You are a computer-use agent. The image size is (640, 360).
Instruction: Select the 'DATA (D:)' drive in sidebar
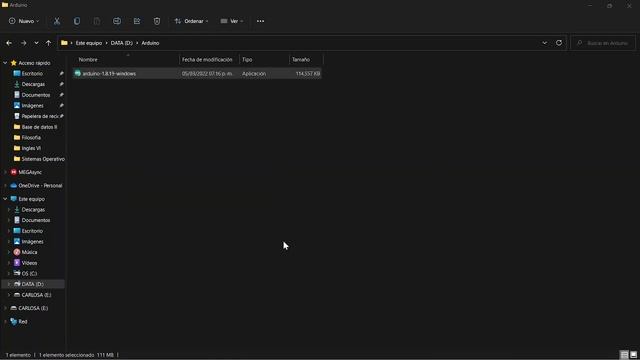[x=32, y=284]
